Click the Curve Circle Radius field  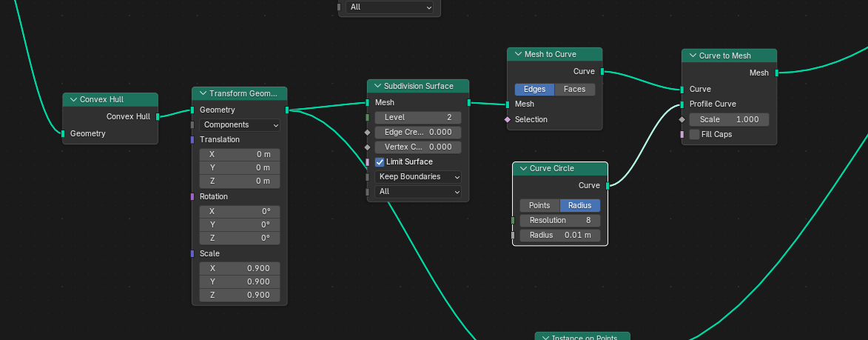pos(559,236)
